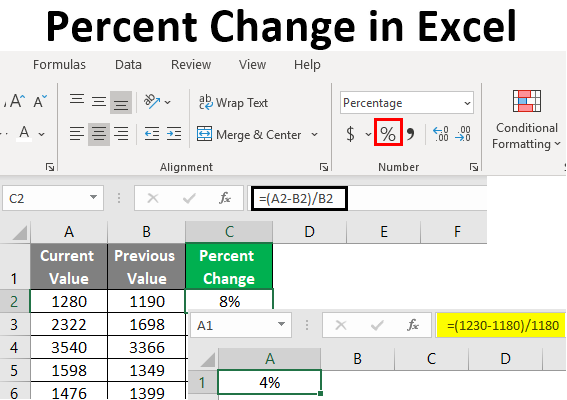Decrease decimal places
Screen dimensions: 567x400
463,134
